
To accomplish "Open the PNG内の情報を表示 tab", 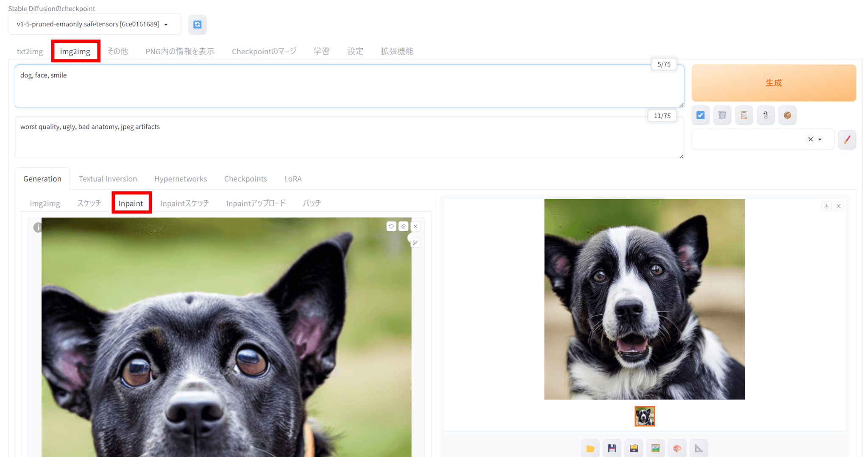I will coord(180,51).
